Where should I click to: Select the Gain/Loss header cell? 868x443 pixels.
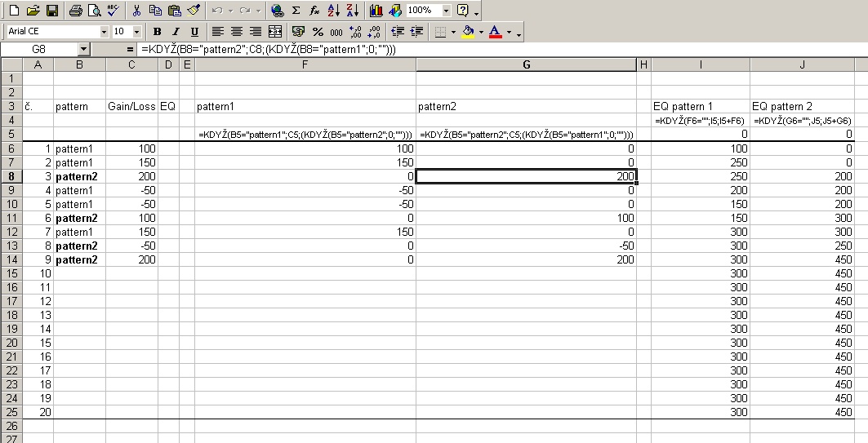(131, 107)
